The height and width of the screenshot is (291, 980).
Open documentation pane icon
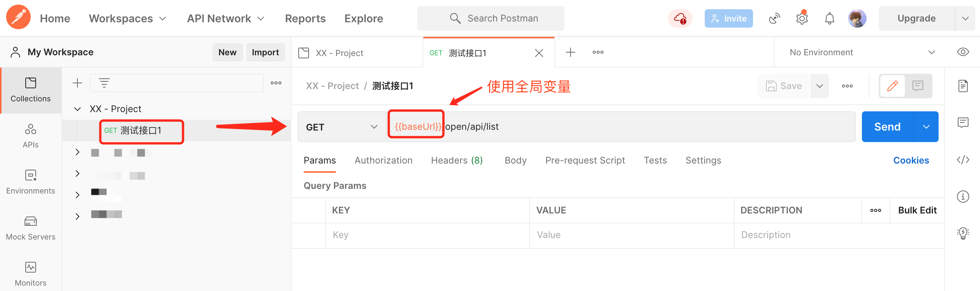(963, 86)
